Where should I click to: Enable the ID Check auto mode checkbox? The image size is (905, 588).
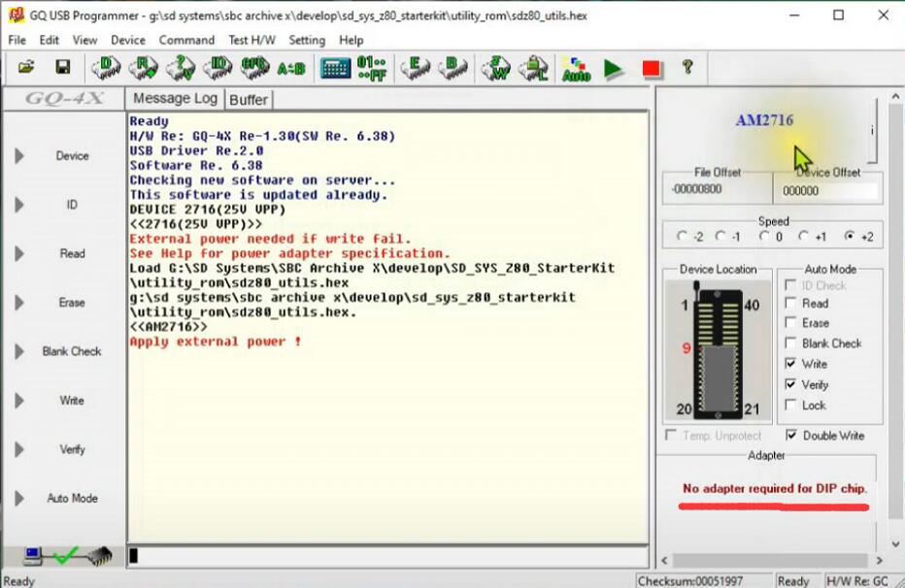(790, 284)
